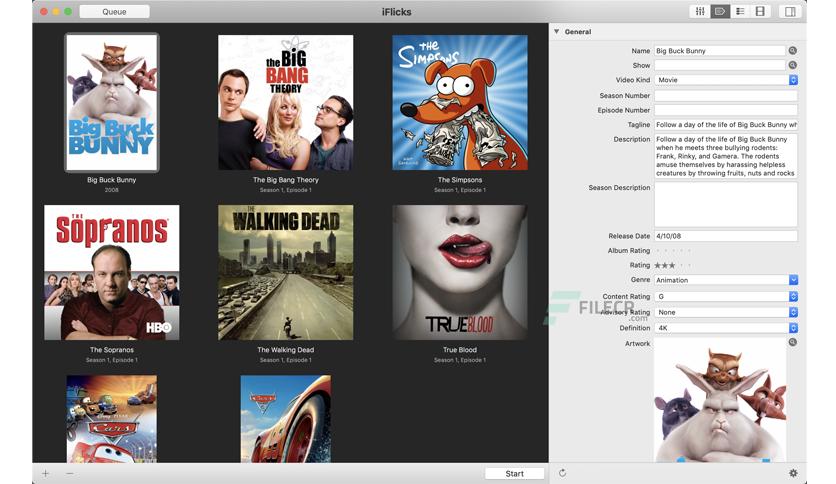Change the Content Rating dropdown
The image size is (836, 484).
[726, 296]
